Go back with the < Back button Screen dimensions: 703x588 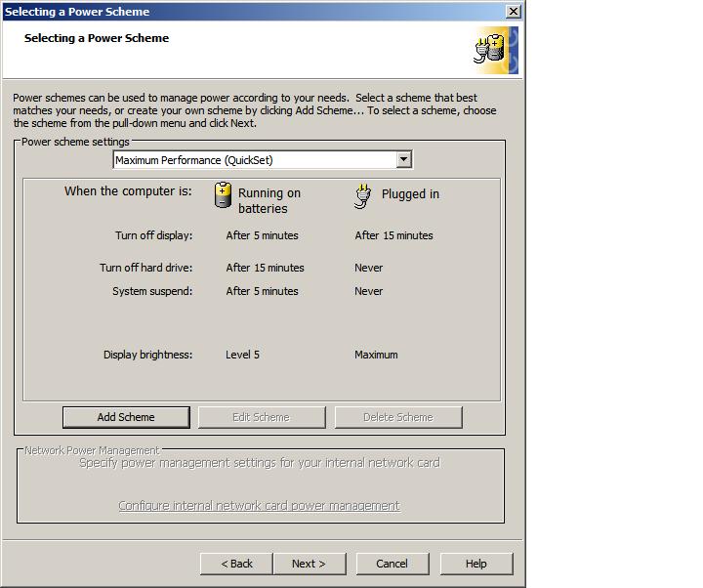(236, 564)
